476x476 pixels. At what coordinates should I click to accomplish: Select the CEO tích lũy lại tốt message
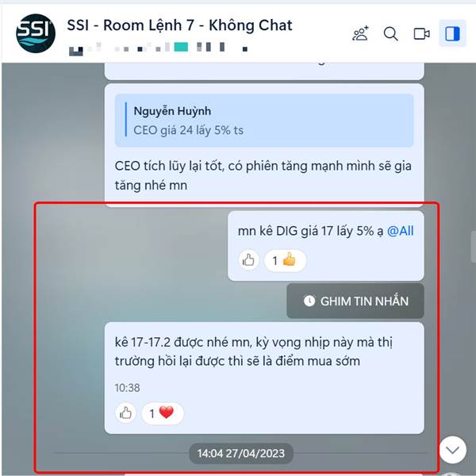[263, 175]
